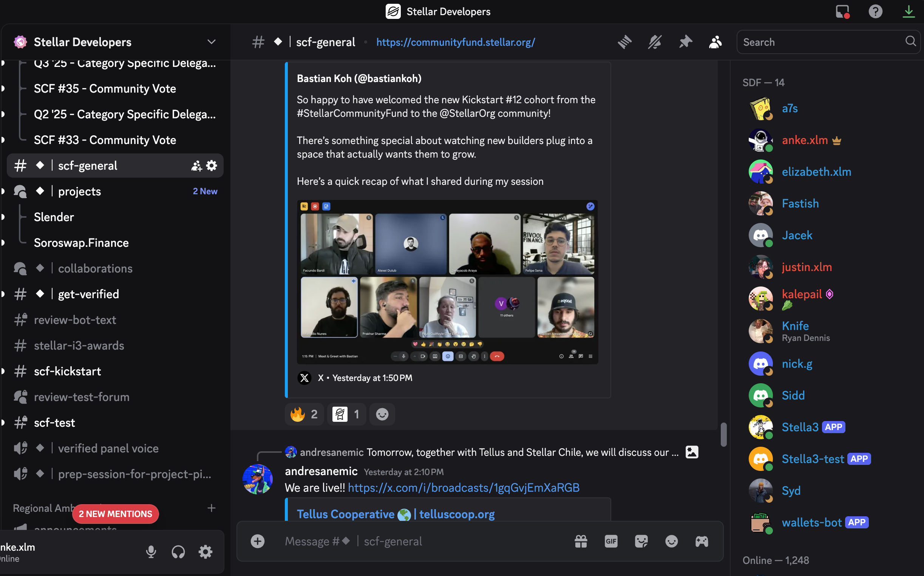Toggle the member list icon
Image resolution: width=924 pixels, height=576 pixels.
pyautogui.click(x=715, y=42)
